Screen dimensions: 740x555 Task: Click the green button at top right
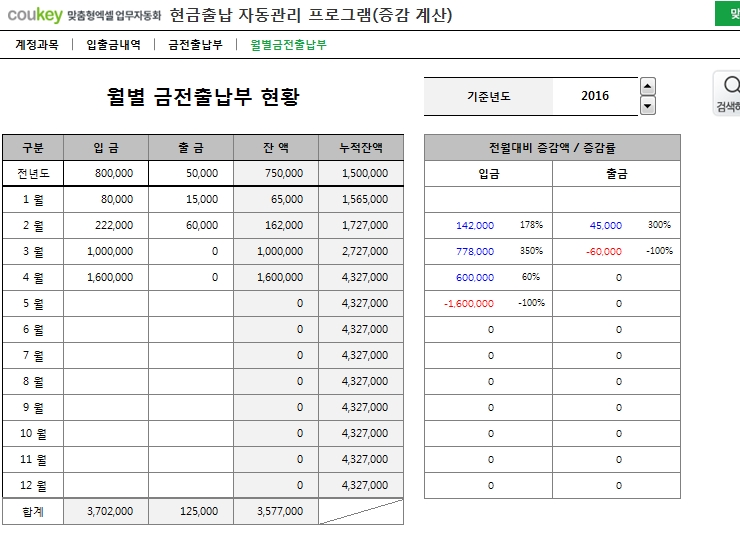tap(728, 13)
